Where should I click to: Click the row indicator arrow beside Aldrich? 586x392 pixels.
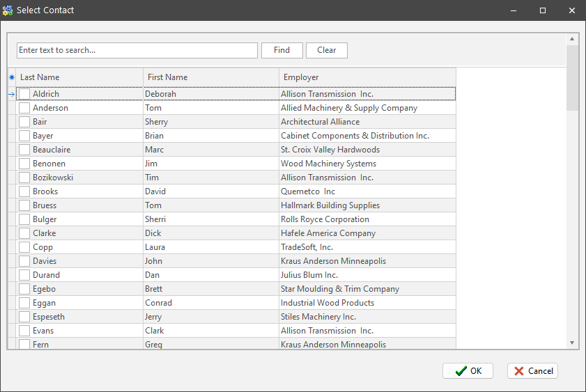(11, 94)
